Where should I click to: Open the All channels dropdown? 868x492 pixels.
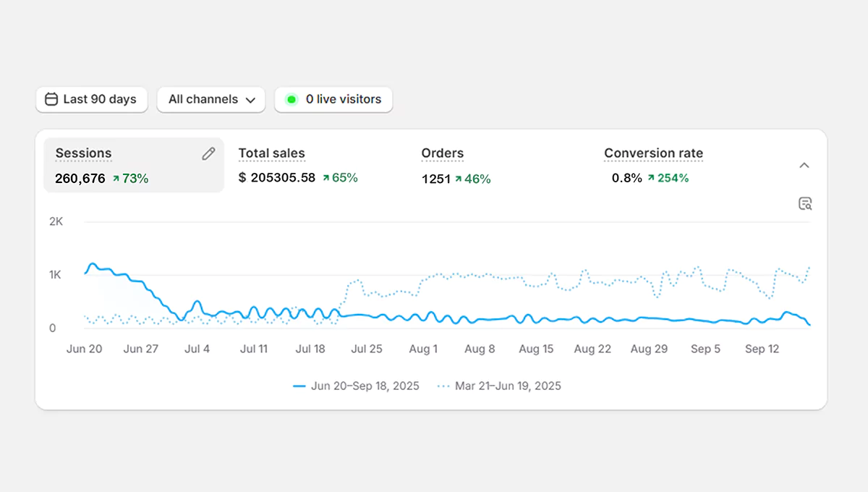click(211, 100)
